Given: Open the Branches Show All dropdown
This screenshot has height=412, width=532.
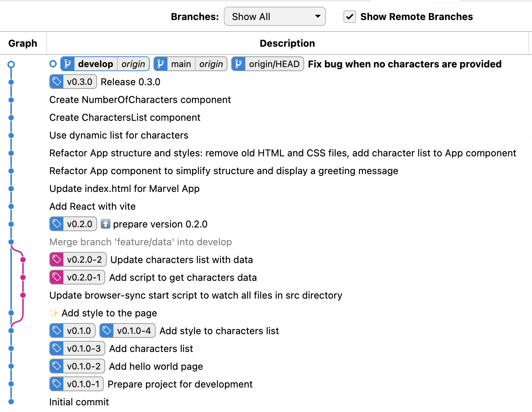Looking at the screenshot, I should click(x=275, y=17).
